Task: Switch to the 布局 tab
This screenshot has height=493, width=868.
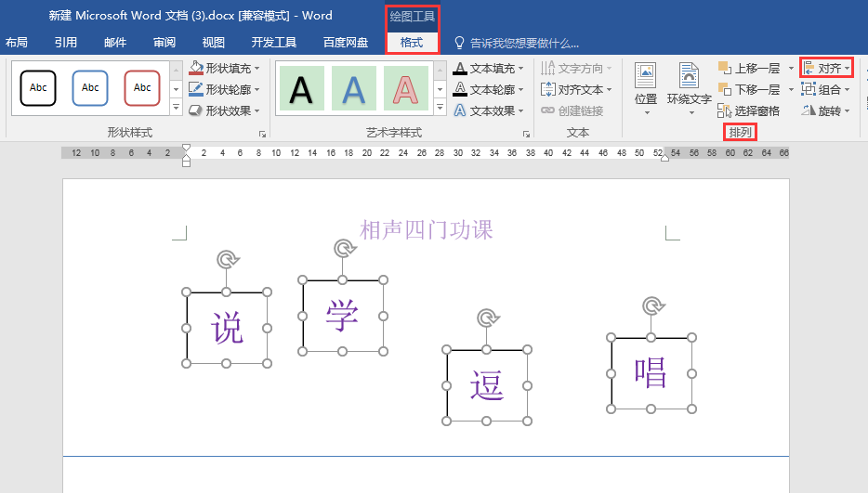Action: click(x=17, y=43)
